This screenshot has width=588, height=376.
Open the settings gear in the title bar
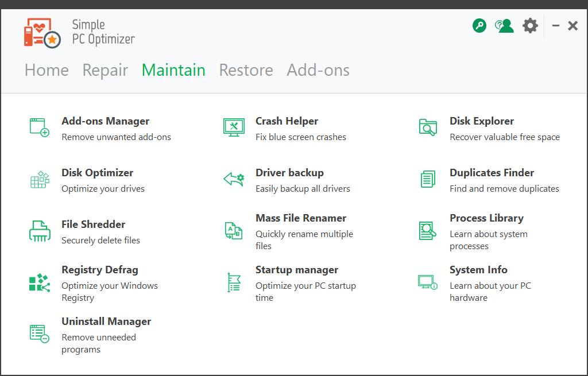tap(529, 25)
